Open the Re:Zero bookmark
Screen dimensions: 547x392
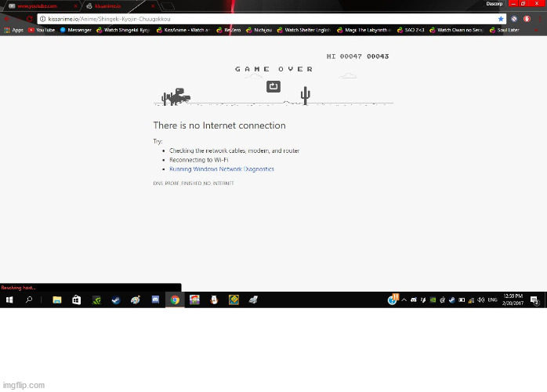click(229, 30)
